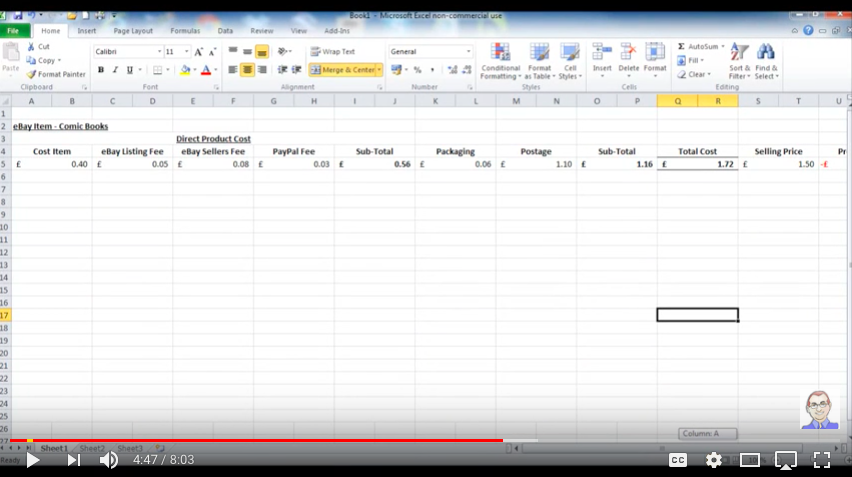Toggle Align Text Left
Viewport: 852px width, 477px height.
233,70
